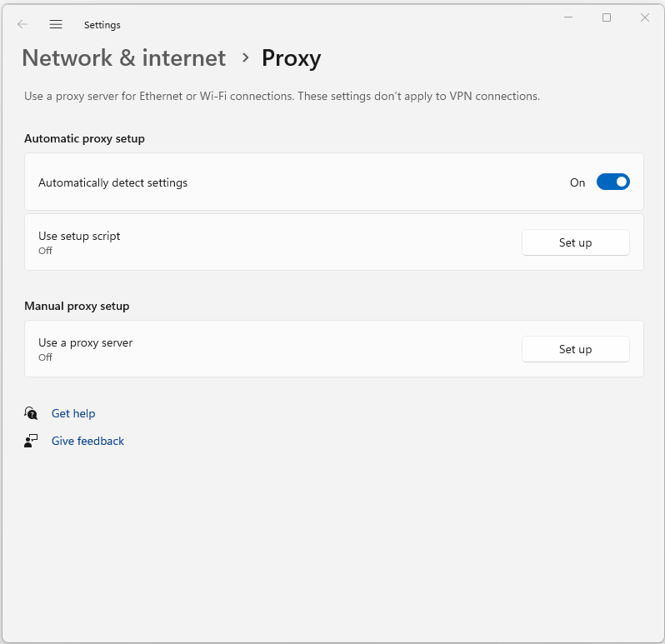Minimize the Settings window
The image size is (665, 644).
[x=568, y=17]
